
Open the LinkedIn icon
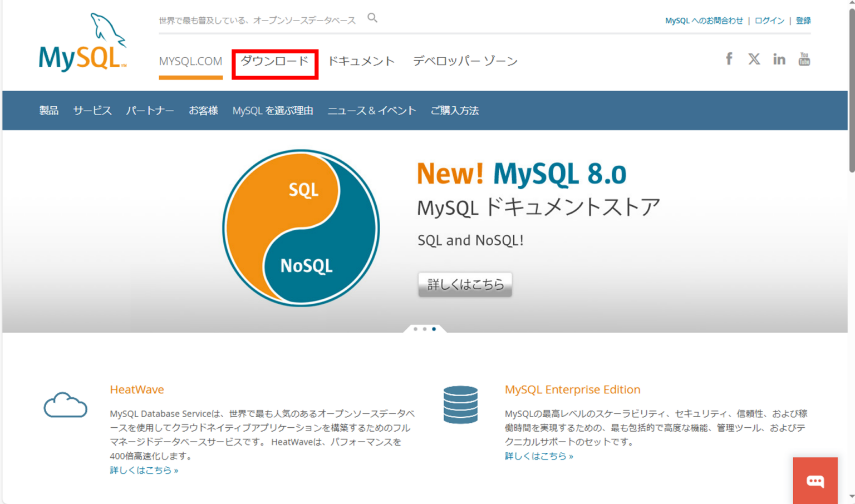click(779, 58)
